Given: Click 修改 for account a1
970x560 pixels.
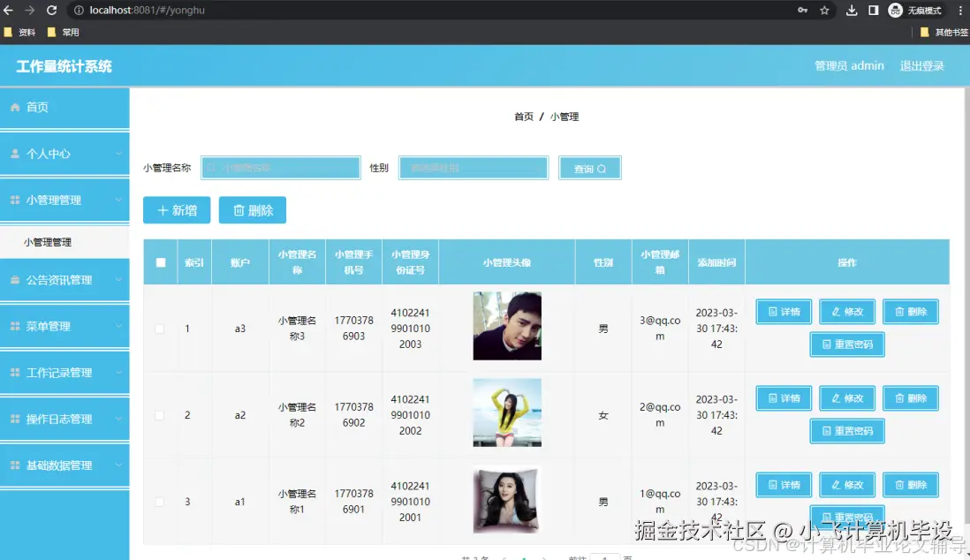Looking at the screenshot, I should click(847, 485).
